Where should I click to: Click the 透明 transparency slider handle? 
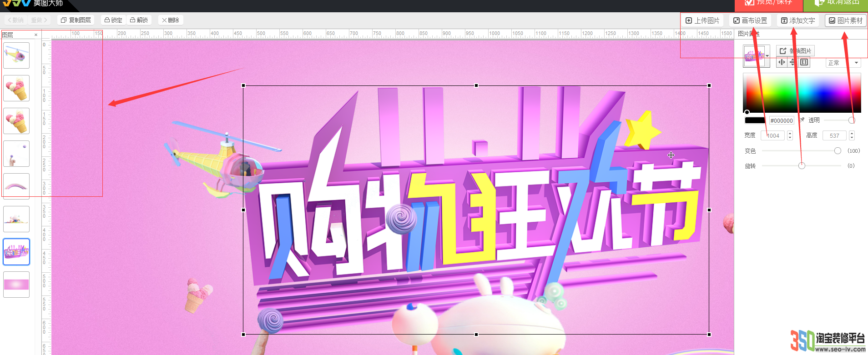[852, 120]
